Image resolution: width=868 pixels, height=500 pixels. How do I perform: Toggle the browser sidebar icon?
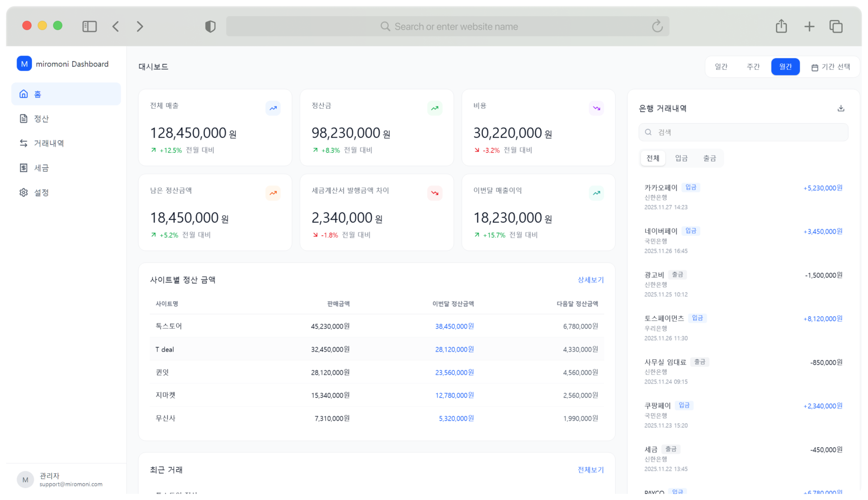[x=90, y=26]
